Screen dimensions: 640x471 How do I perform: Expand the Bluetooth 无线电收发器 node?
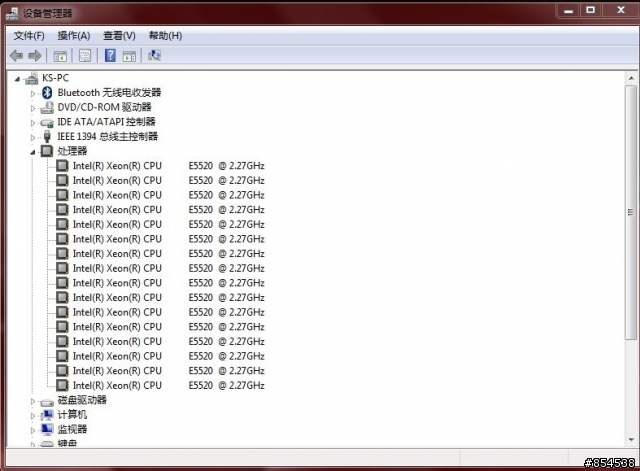33,93
